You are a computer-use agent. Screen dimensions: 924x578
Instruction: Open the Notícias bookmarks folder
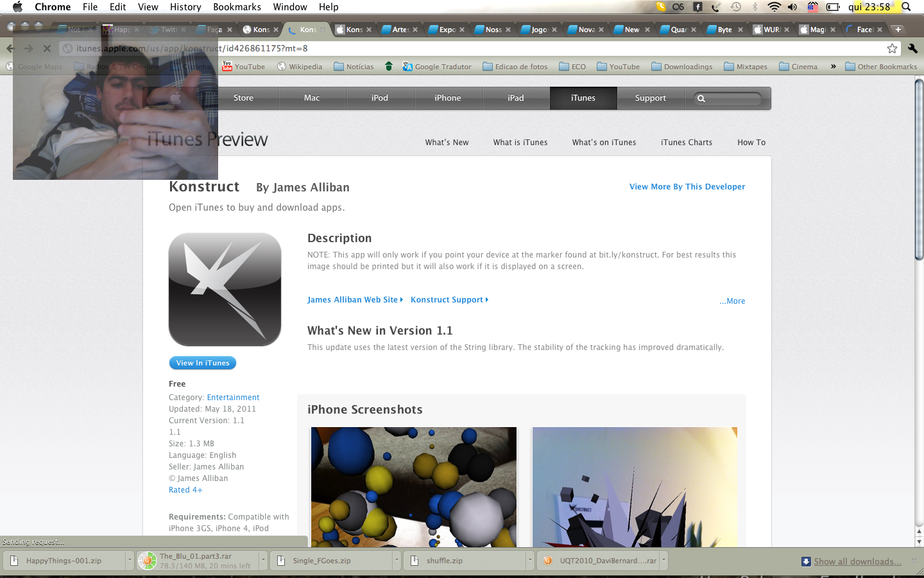(353, 67)
